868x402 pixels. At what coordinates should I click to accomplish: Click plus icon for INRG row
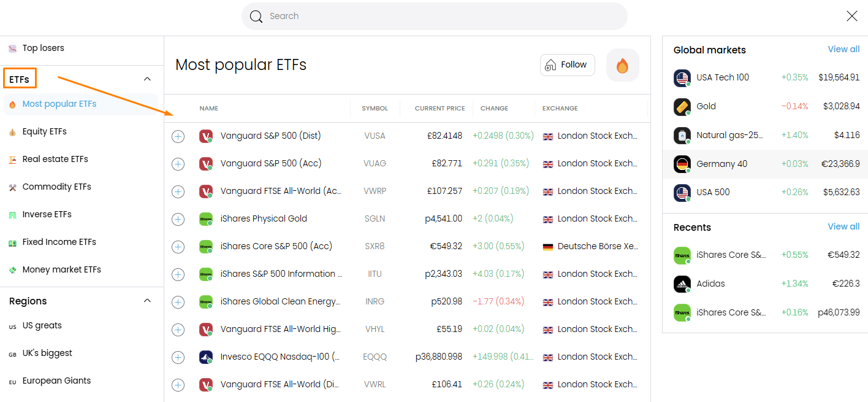tap(178, 302)
